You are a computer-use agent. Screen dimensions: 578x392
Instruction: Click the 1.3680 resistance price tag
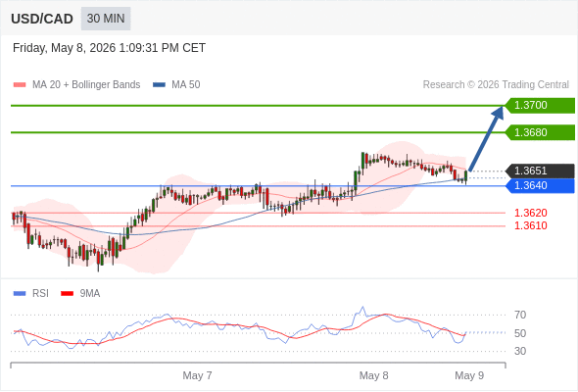click(x=540, y=132)
